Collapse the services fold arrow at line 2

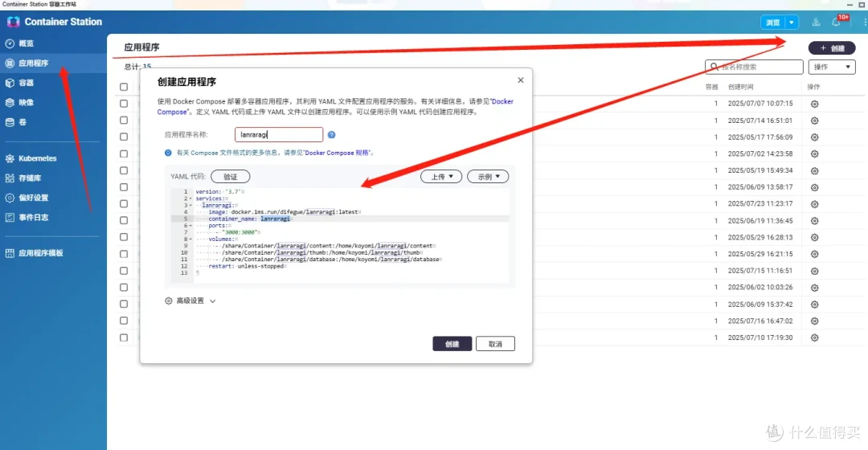tap(191, 198)
